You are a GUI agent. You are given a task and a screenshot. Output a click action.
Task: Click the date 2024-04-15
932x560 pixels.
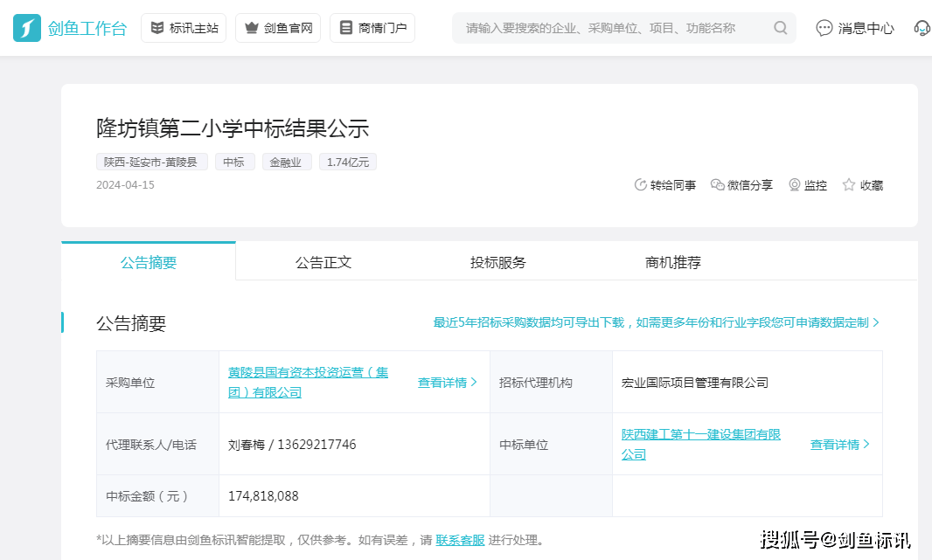coord(125,185)
